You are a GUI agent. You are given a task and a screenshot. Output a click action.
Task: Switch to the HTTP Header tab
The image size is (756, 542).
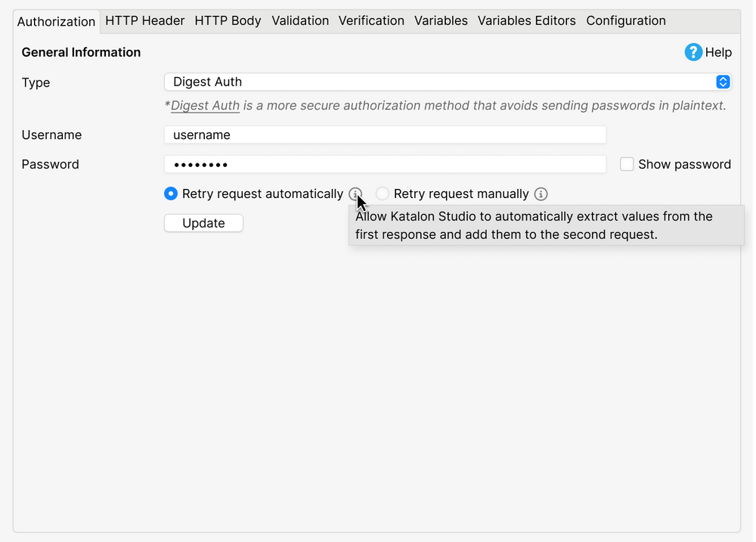point(144,20)
